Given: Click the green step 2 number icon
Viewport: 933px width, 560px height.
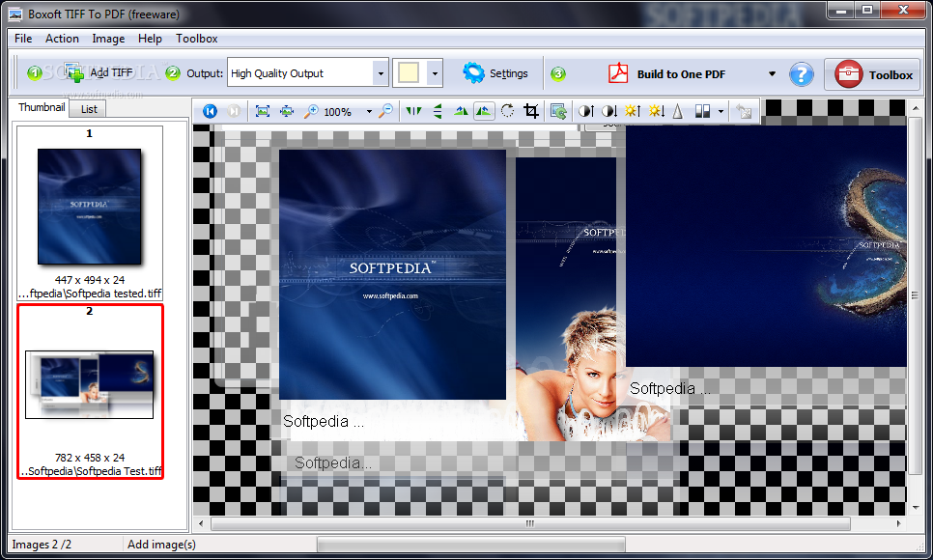Looking at the screenshot, I should [173, 73].
